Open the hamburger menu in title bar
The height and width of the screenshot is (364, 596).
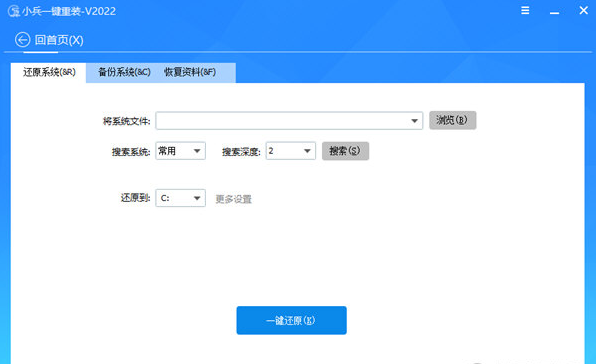tap(525, 10)
